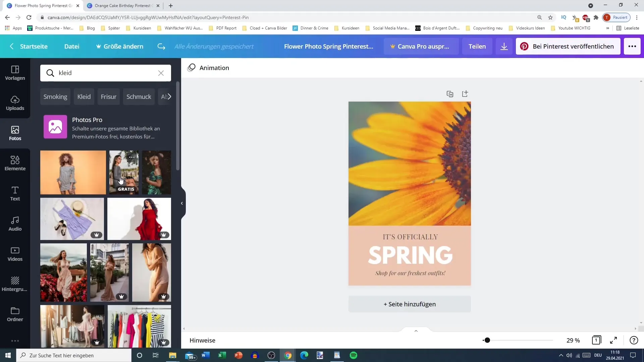Show more suggestion chips with the arrow
The height and width of the screenshot is (362, 644).
point(169,97)
